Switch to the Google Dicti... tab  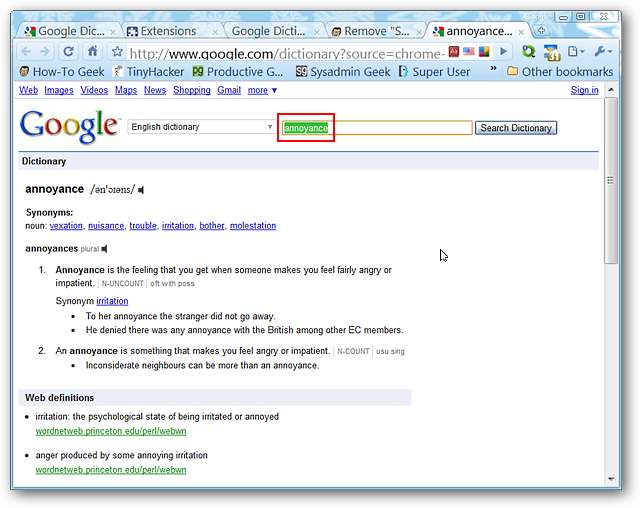268,31
